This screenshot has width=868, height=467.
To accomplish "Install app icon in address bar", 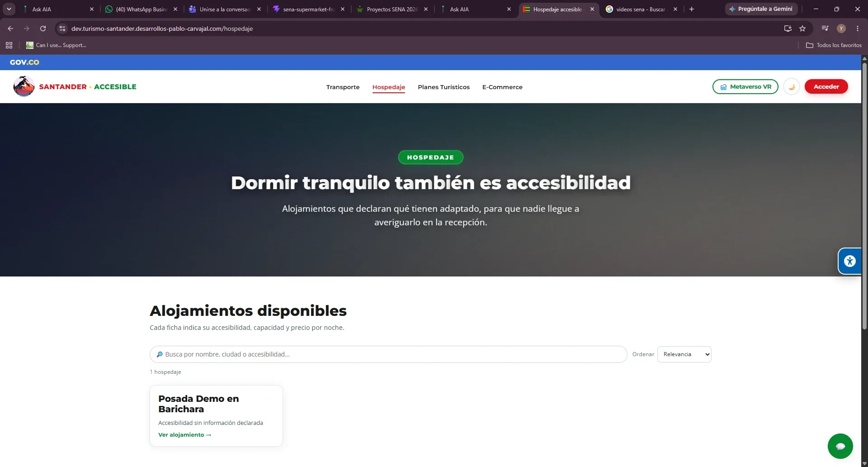I will tap(788, 29).
